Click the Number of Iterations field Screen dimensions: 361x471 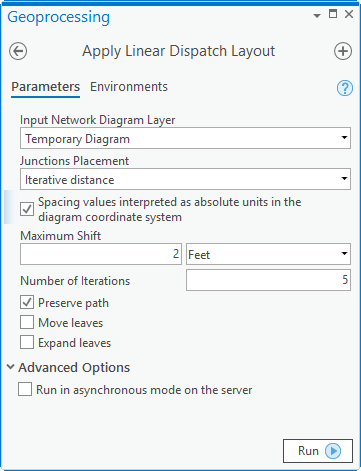pyautogui.click(x=268, y=280)
